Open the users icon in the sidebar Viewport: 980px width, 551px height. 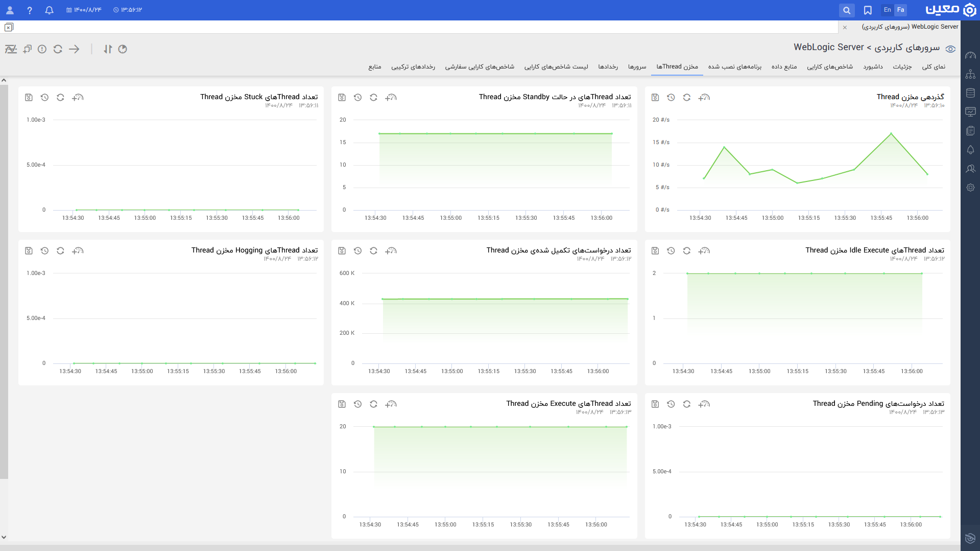970,169
